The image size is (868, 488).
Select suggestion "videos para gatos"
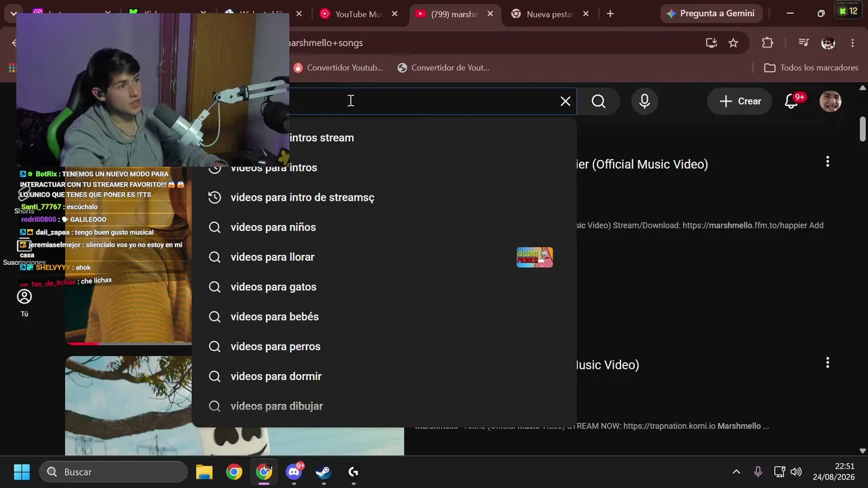[384, 287]
